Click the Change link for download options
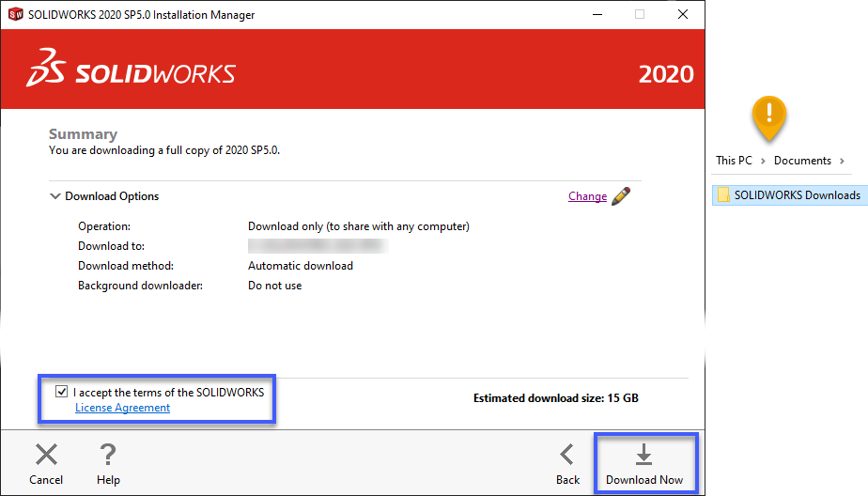This screenshot has height=496, width=868. 587,196
